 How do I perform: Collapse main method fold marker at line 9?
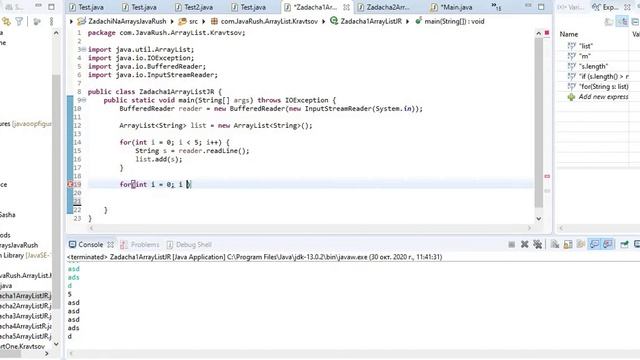click(x=84, y=100)
